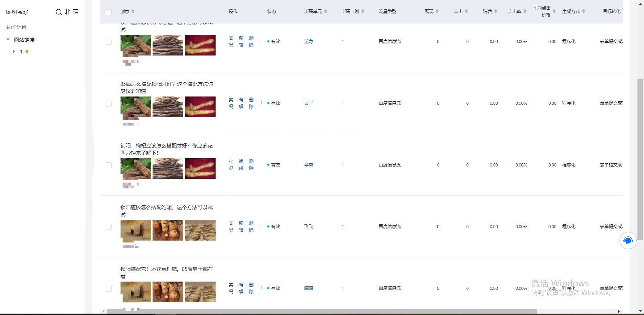Select the filter list icon in sidebar header
The image size is (644, 315).
76,12
